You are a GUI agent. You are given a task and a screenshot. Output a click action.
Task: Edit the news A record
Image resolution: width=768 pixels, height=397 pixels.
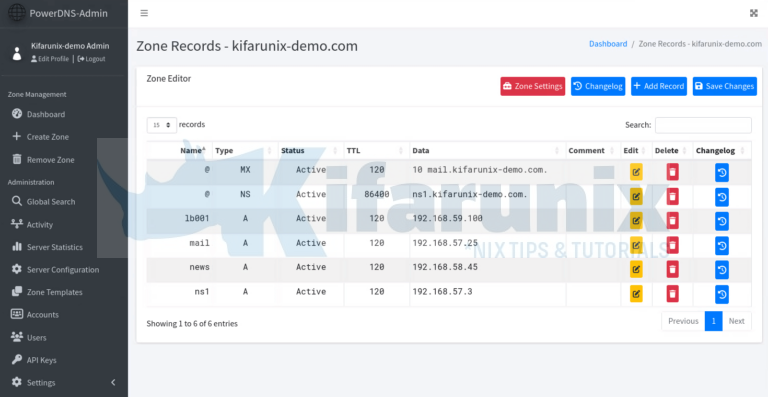[636, 269]
